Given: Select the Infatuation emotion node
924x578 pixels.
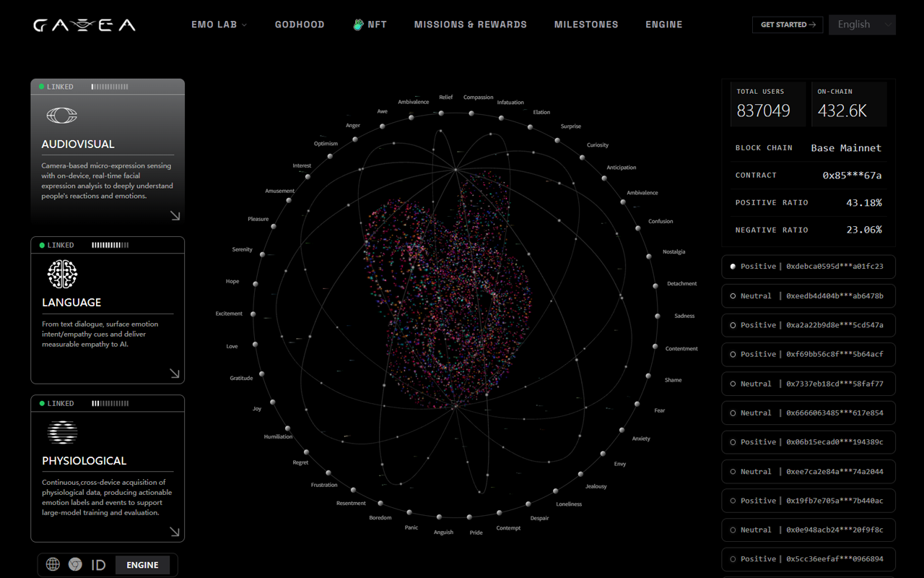Looking at the screenshot, I should tap(501, 118).
